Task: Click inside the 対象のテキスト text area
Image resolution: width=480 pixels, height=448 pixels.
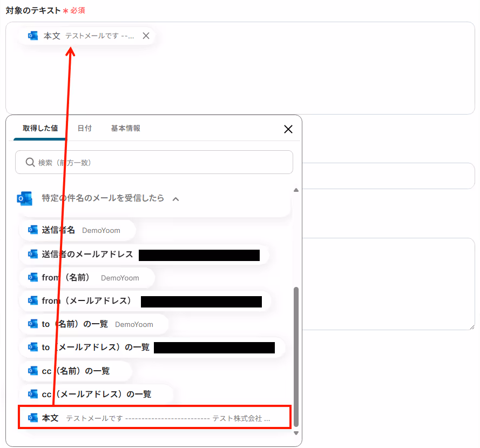Action: pos(240,68)
